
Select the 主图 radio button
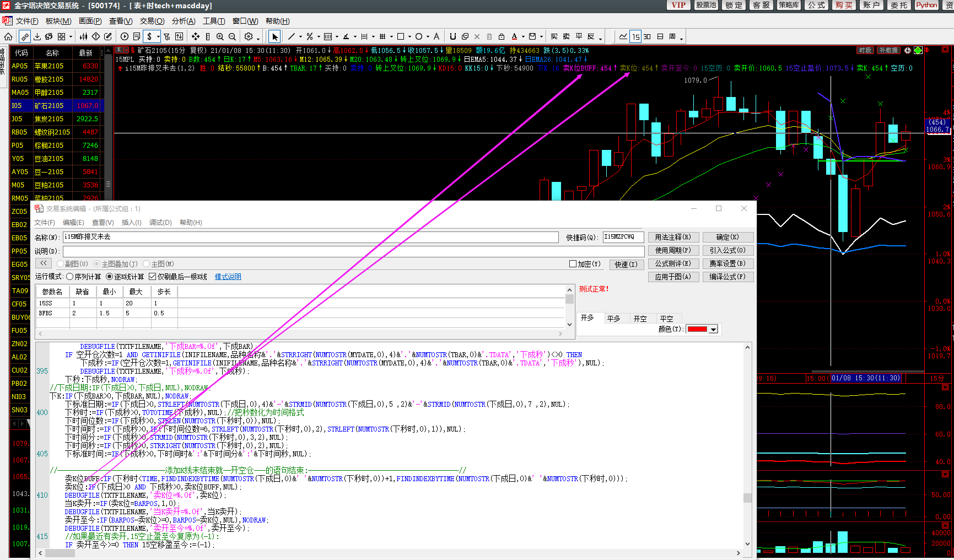(147, 264)
